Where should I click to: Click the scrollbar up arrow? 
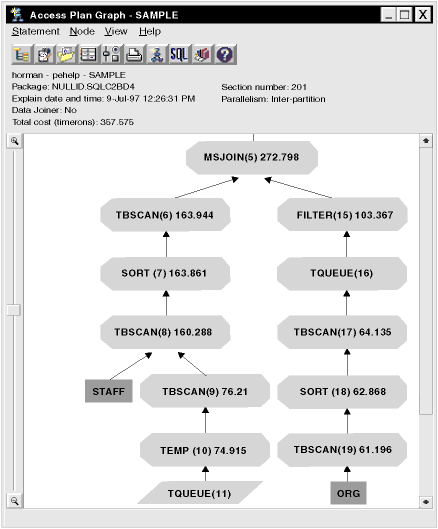click(x=426, y=141)
